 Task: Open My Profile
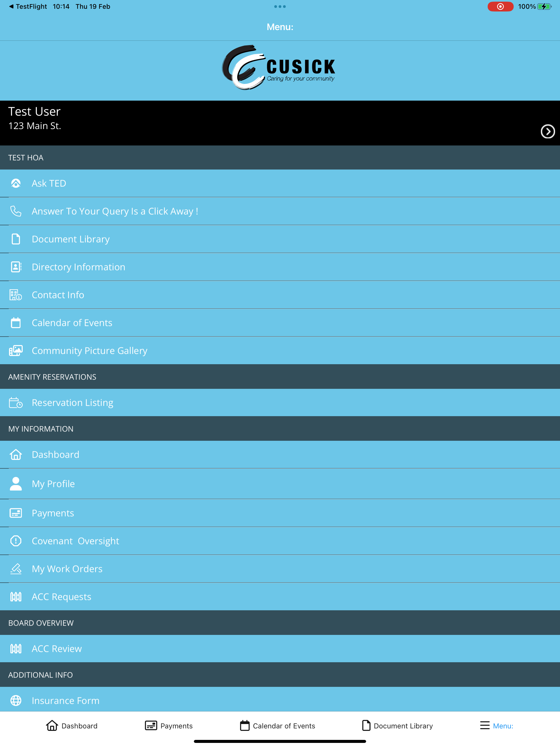(280, 484)
